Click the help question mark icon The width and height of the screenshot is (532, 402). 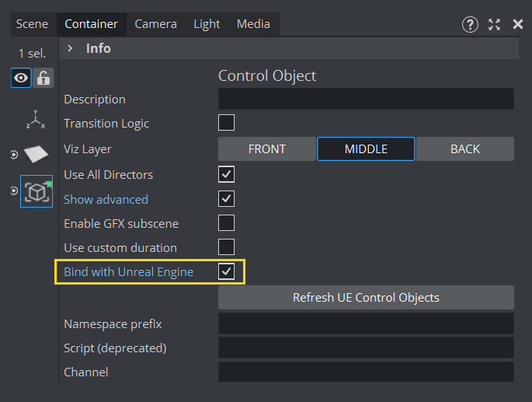(x=470, y=24)
